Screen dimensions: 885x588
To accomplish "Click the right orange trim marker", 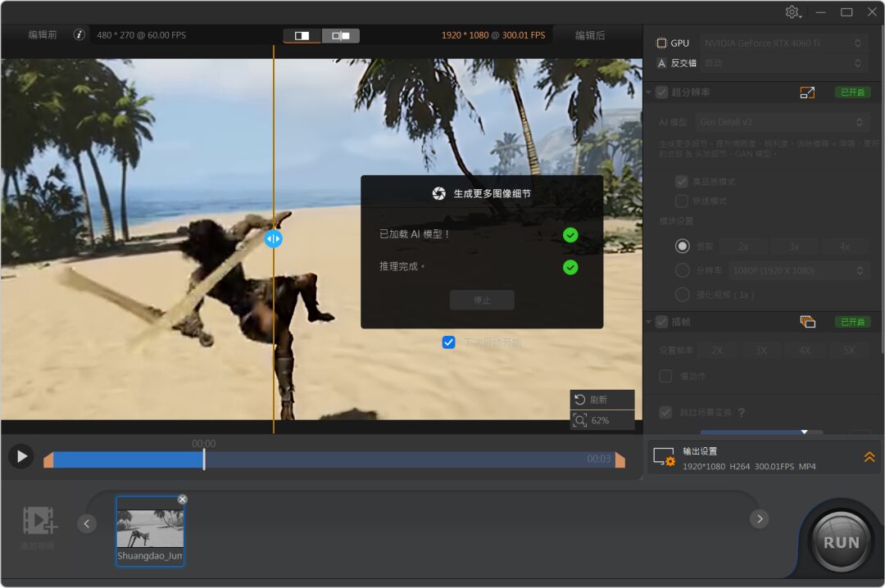I will [619, 460].
